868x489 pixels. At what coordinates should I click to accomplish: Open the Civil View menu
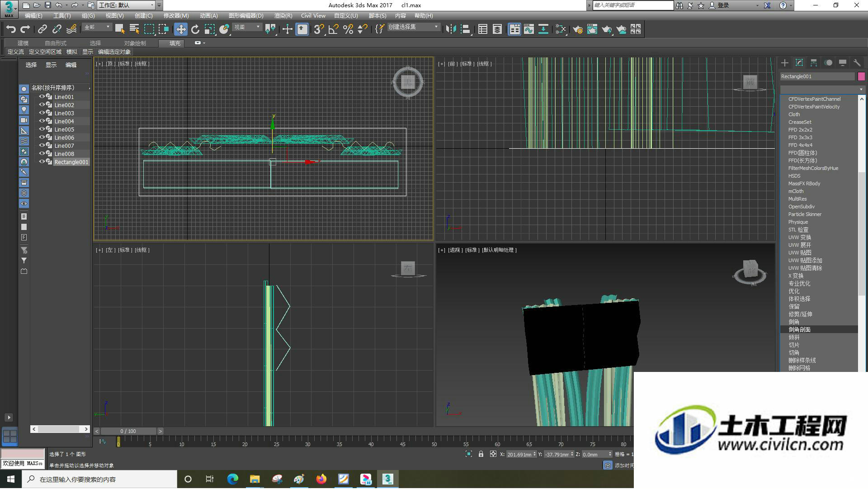(313, 16)
